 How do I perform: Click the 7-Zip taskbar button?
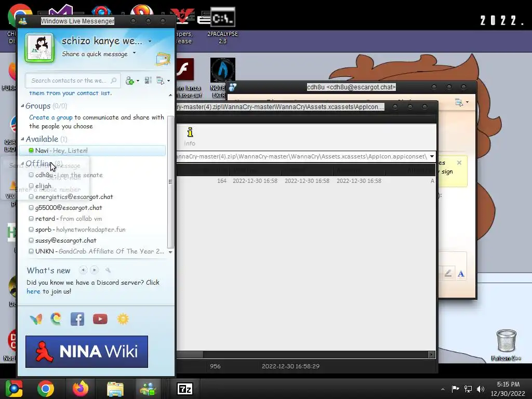(185, 389)
